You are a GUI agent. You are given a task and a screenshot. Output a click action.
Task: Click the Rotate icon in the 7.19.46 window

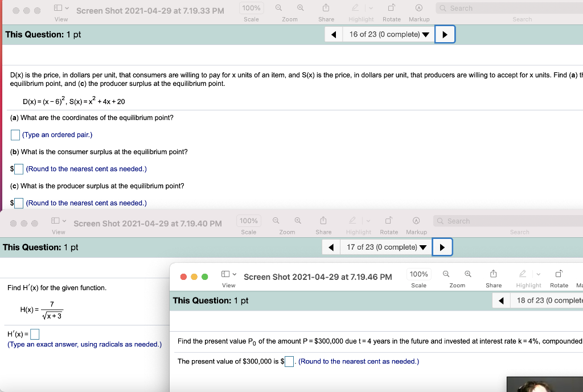[559, 274]
